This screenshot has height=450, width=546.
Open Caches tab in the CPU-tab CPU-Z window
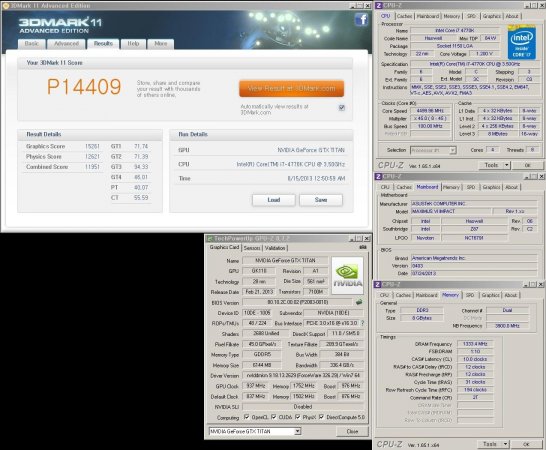(x=404, y=16)
